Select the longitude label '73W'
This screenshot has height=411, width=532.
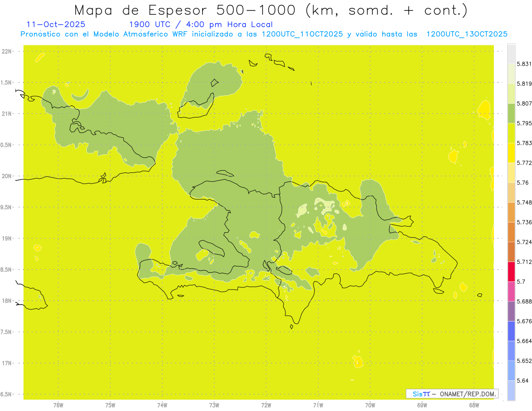tap(214, 405)
